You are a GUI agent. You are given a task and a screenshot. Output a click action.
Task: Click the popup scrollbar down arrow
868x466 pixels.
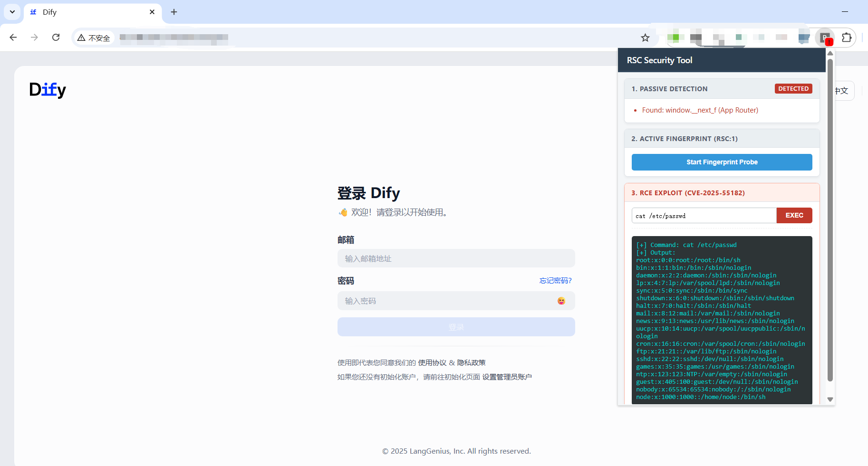tap(830, 399)
